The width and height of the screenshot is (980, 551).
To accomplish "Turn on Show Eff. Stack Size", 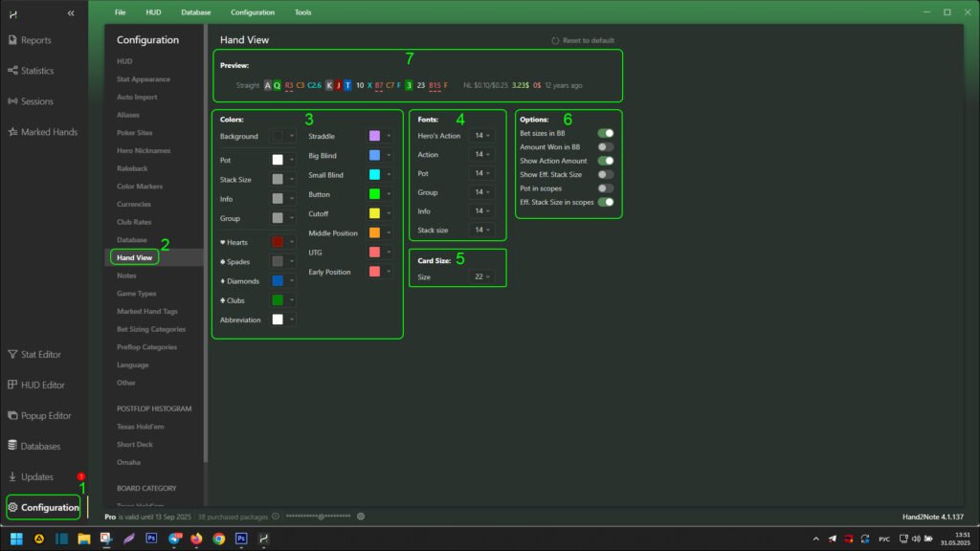I will tap(605, 175).
